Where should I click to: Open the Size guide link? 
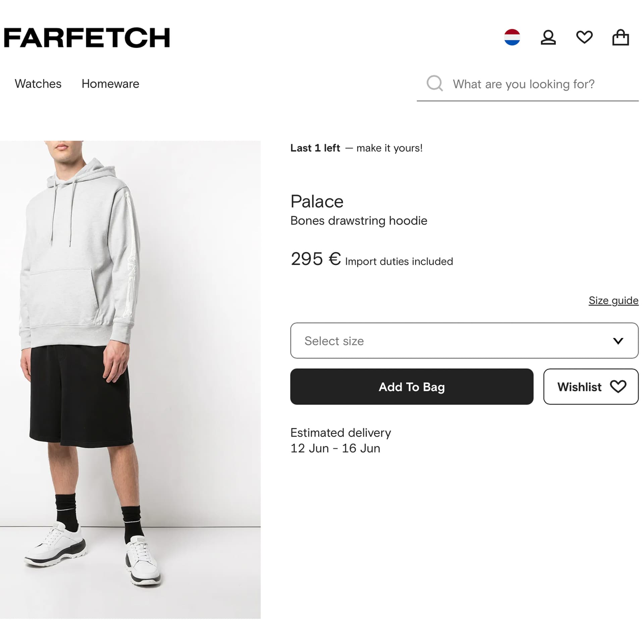(613, 300)
